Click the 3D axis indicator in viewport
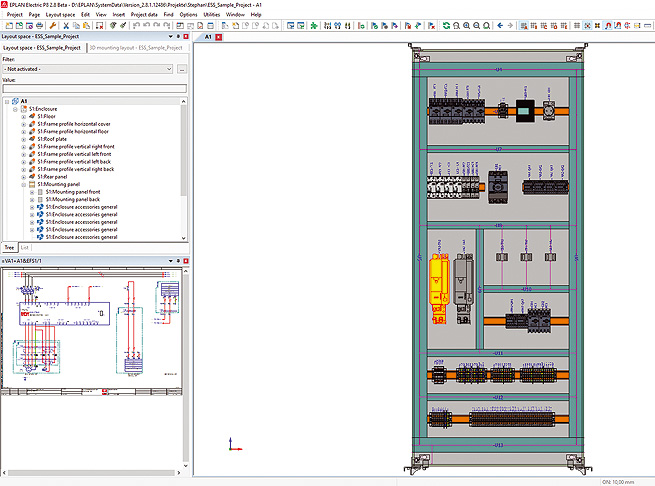This screenshot has width=655, height=486. [x=231, y=446]
